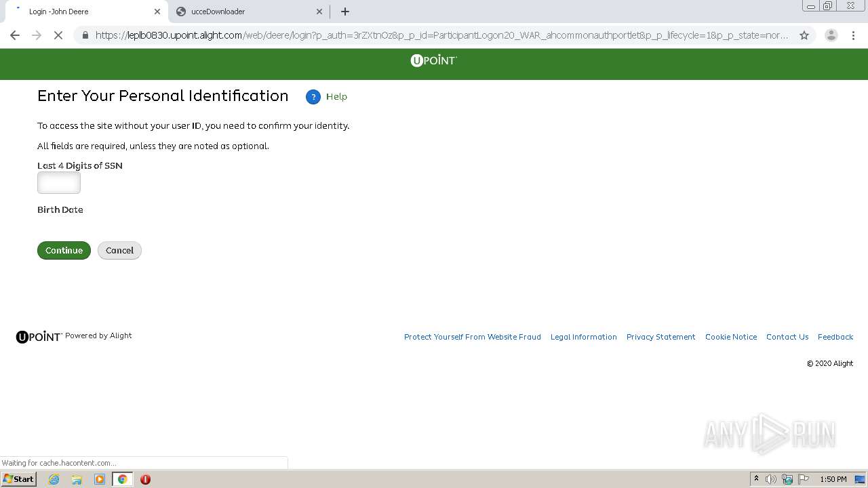Close the ucceDownloader tab
The image size is (868, 488).
(x=319, y=12)
